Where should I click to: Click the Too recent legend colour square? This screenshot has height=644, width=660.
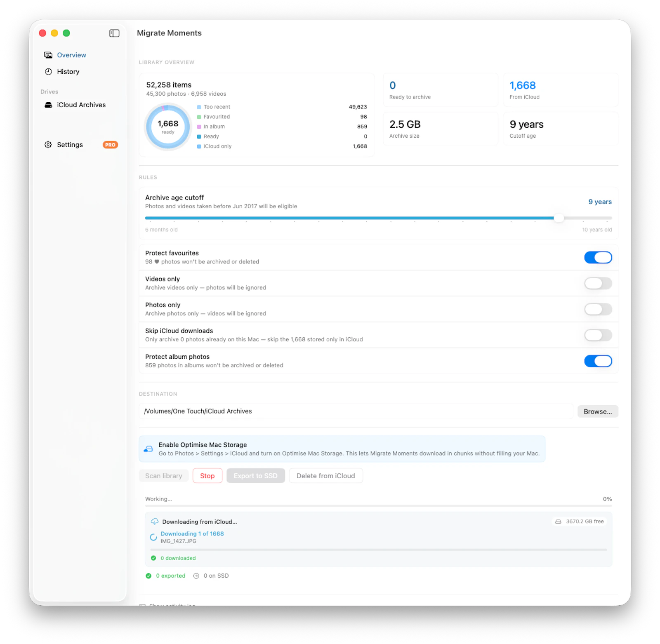199,107
